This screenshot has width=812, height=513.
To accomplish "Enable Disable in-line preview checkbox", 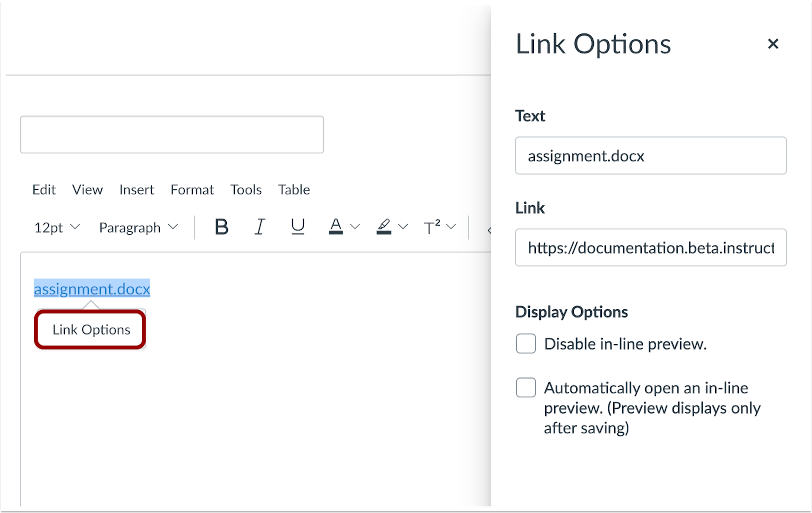I will point(526,344).
